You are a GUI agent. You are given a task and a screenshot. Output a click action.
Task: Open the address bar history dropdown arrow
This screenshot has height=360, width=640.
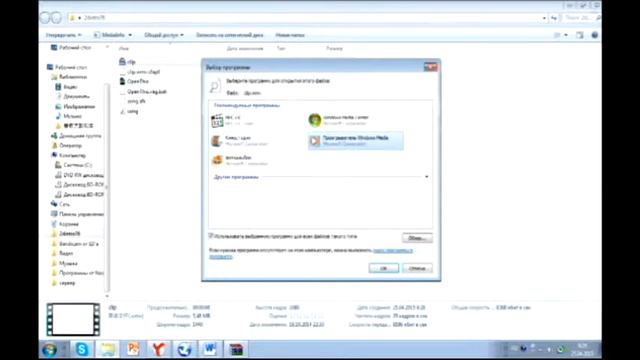click(x=544, y=18)
